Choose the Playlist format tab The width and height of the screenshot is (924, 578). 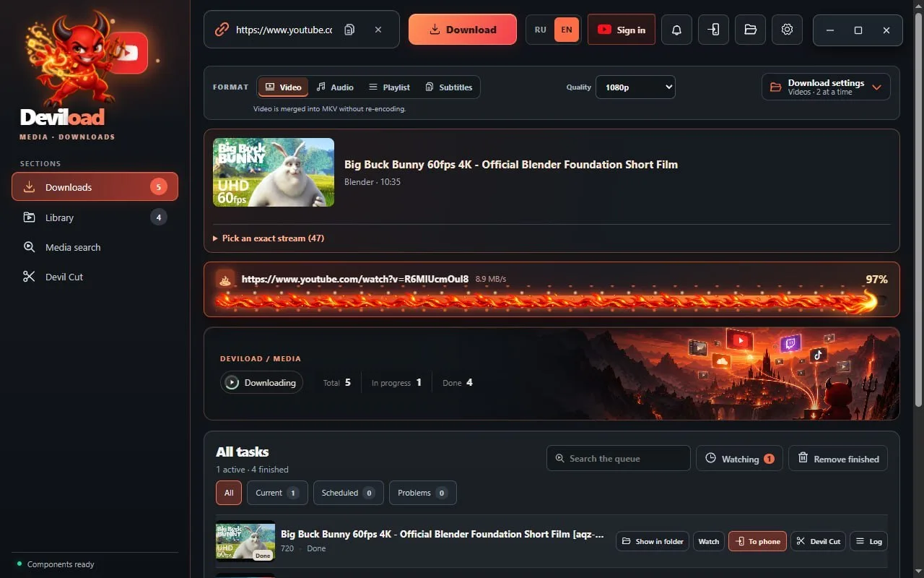(x=389, y=87)
